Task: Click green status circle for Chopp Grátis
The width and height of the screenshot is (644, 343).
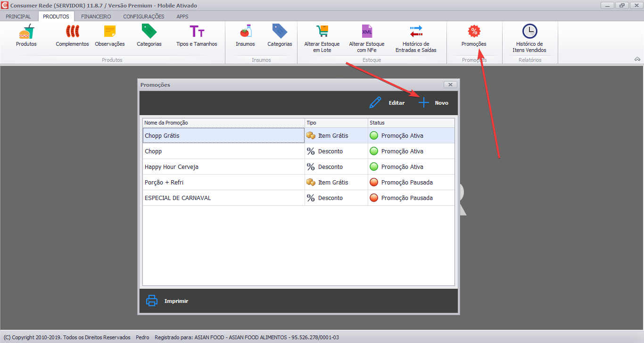Action: (x=374, y=136)
